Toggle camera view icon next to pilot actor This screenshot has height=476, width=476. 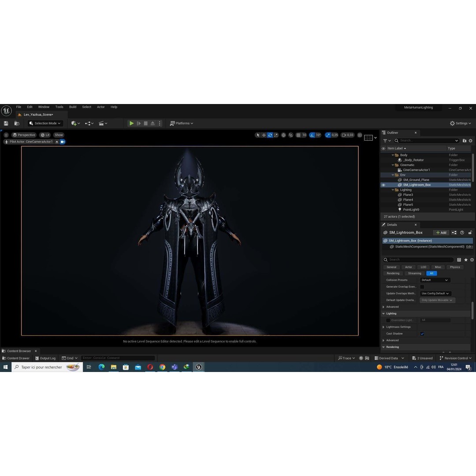coord(63,142)
